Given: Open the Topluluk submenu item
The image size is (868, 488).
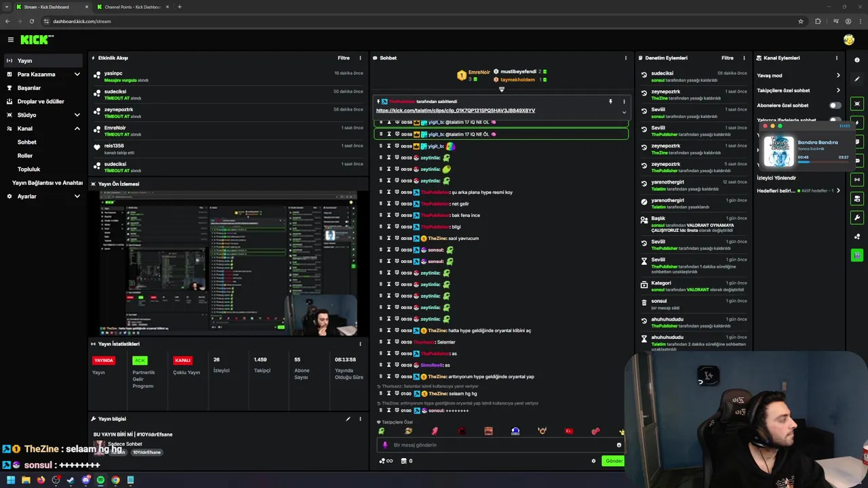Looking at the screenshot, I should click(28, 169).
